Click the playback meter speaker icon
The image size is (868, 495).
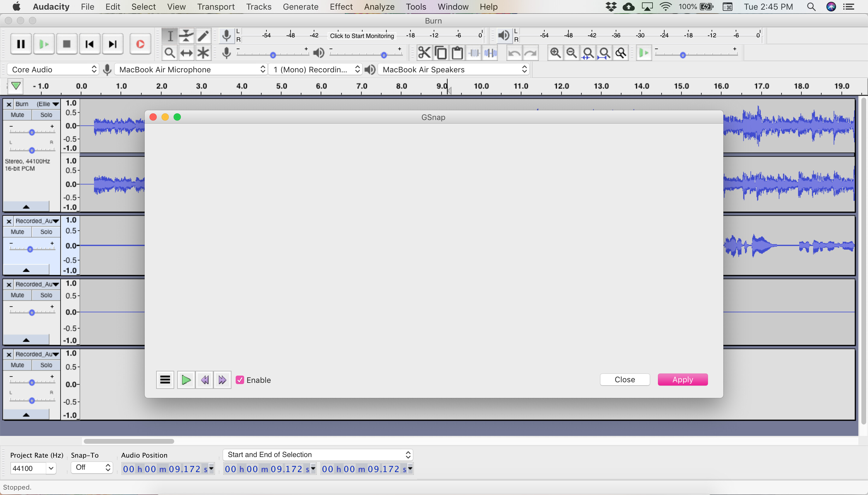[504, 35]
